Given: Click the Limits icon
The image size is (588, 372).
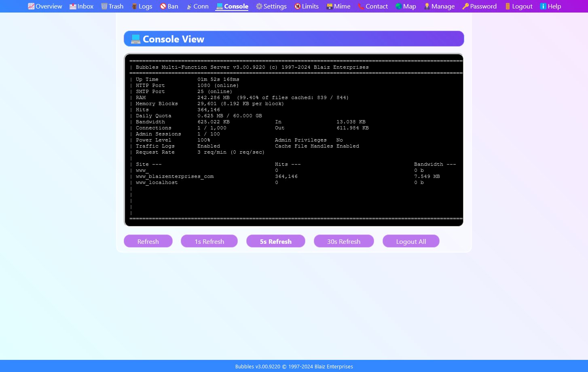Looking at the screenshot, I should point(298,6).
